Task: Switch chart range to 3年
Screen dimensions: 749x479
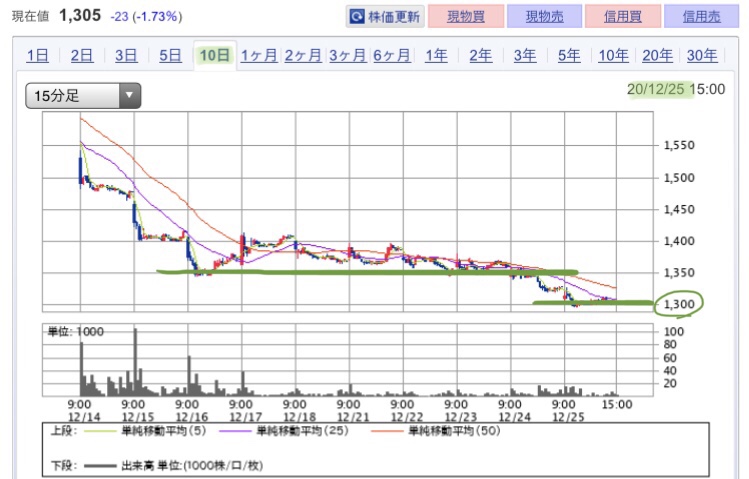Action: pos(525,55)
